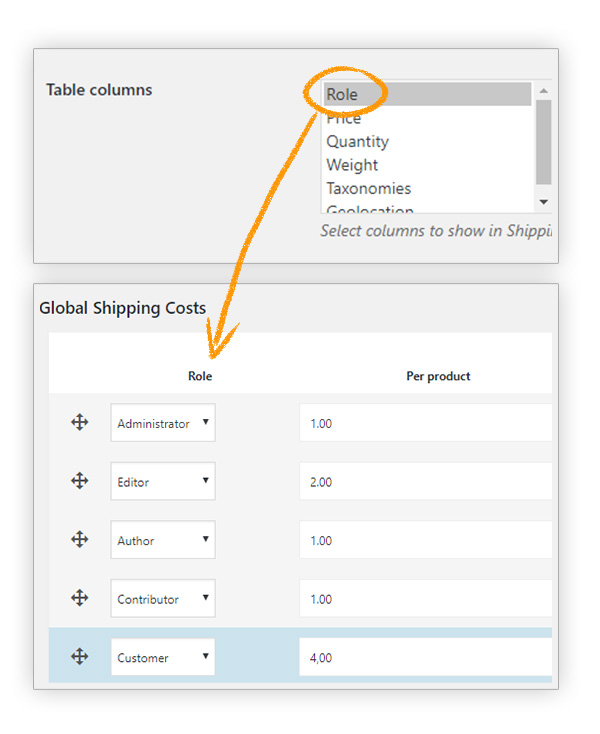Click drag handle icon for Administrator row
The height and width of the screenshot is (734, 600).
tap(80, 423)
